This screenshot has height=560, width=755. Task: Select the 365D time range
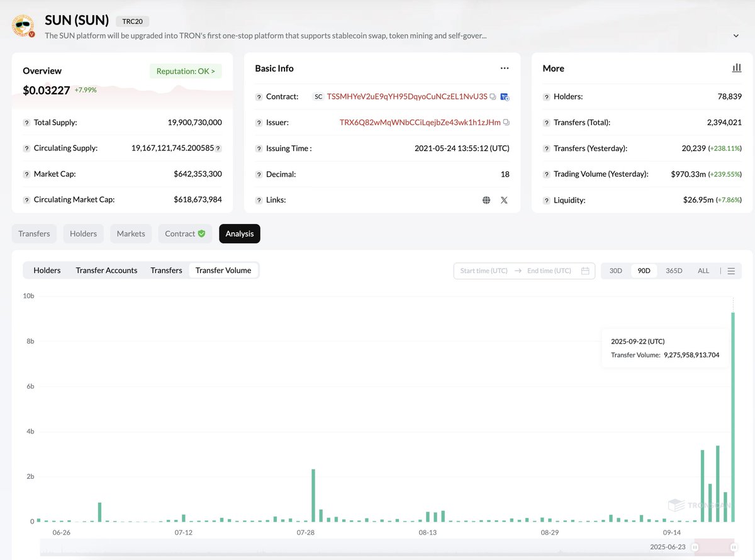point(674,271)
